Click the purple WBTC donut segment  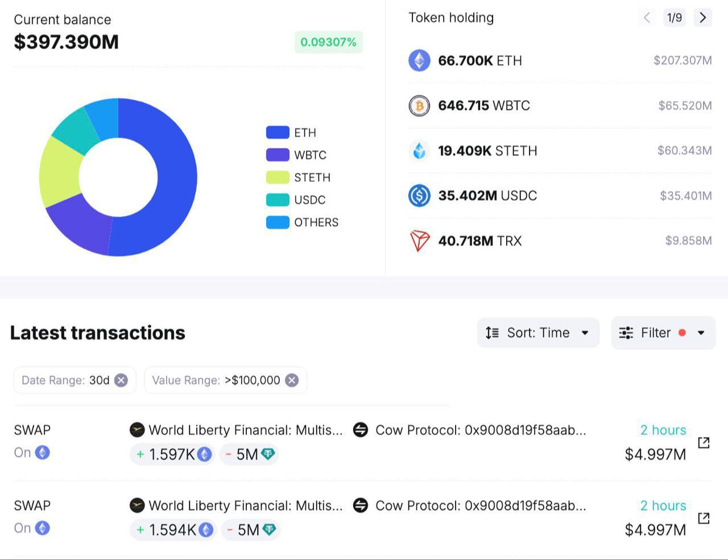click(82, 227)
